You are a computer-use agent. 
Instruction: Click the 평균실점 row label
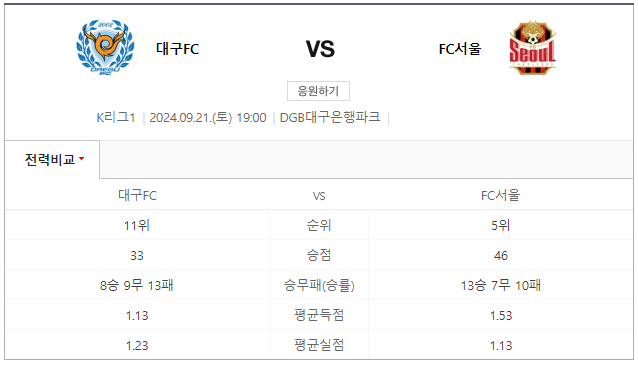point(319,345)
